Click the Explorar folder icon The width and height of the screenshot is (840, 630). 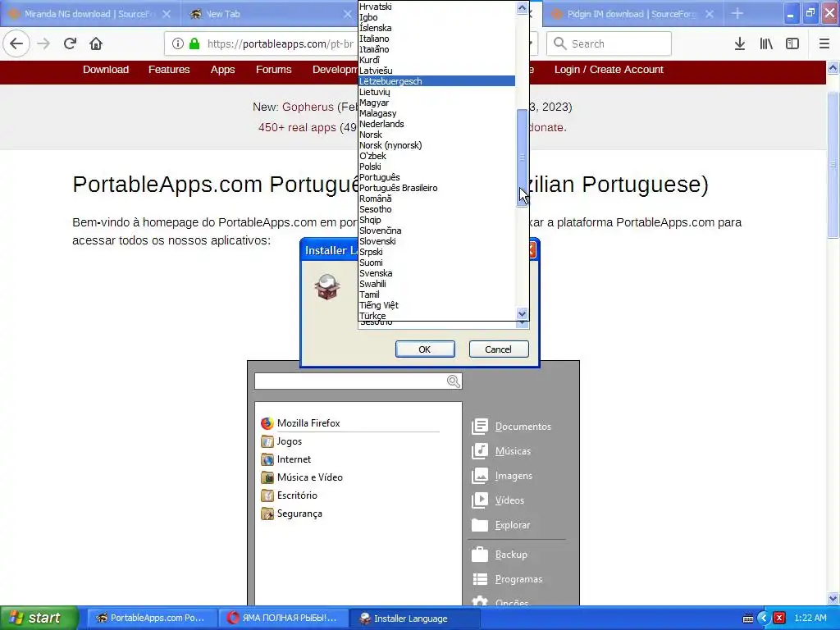(479, 525)
